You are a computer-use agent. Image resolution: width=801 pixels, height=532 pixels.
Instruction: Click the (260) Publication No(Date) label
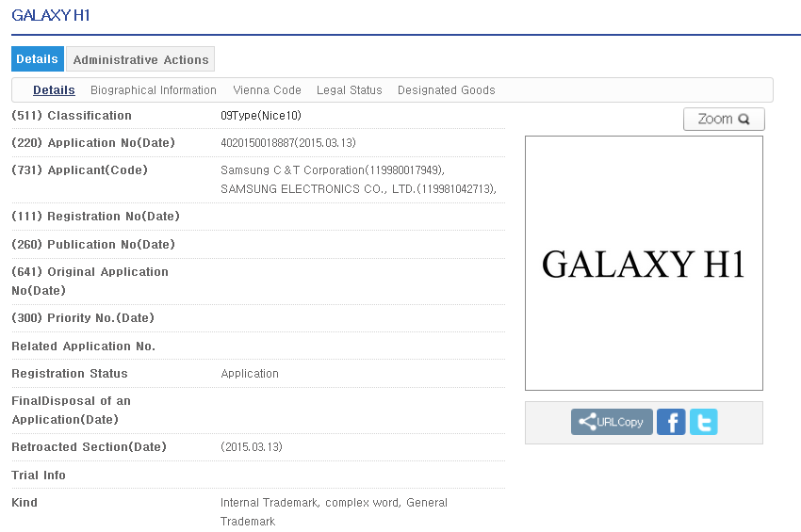pos(93,244)
